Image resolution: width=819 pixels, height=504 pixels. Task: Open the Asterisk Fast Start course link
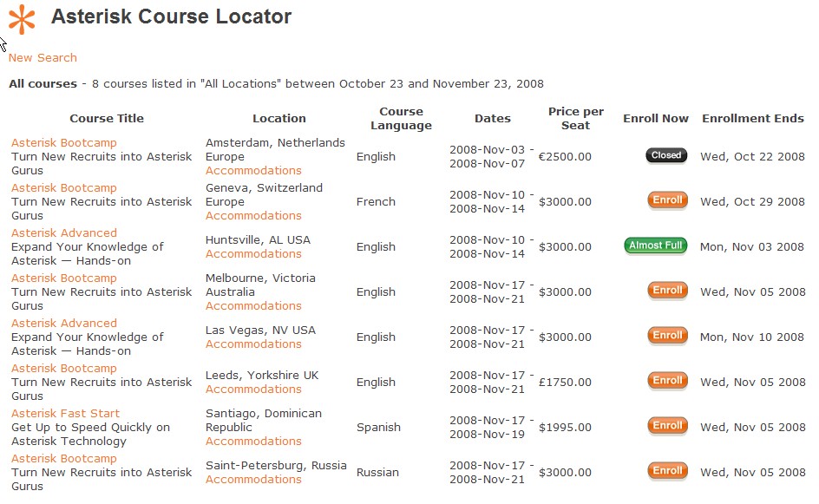[x=65, y=413]
